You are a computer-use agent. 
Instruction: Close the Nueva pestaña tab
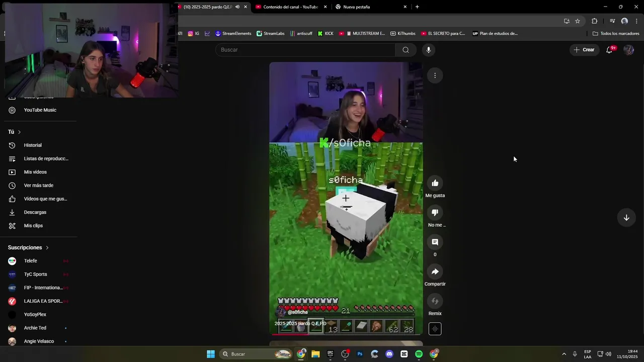pyautogui.click(x=405, y=7)
